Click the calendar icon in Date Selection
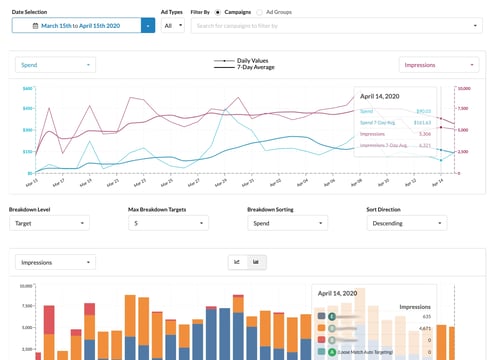Viewport: 503px width, 360px height. coord(35,26)
